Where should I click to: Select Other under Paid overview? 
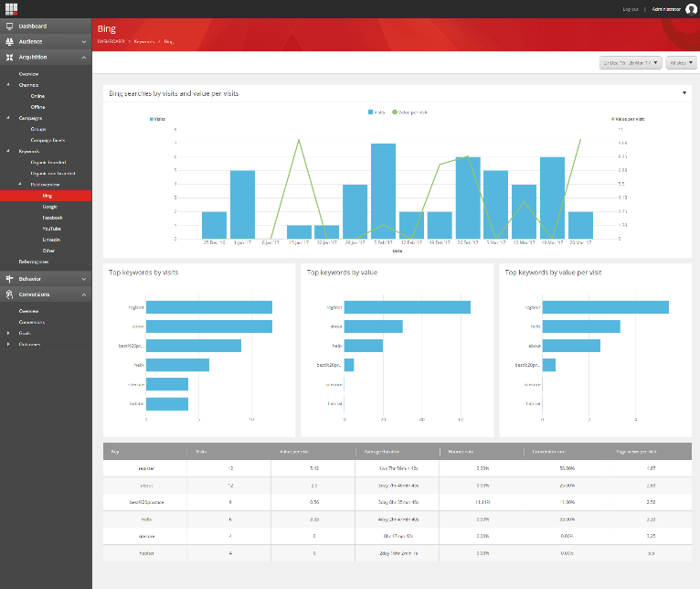coord(48,251)
